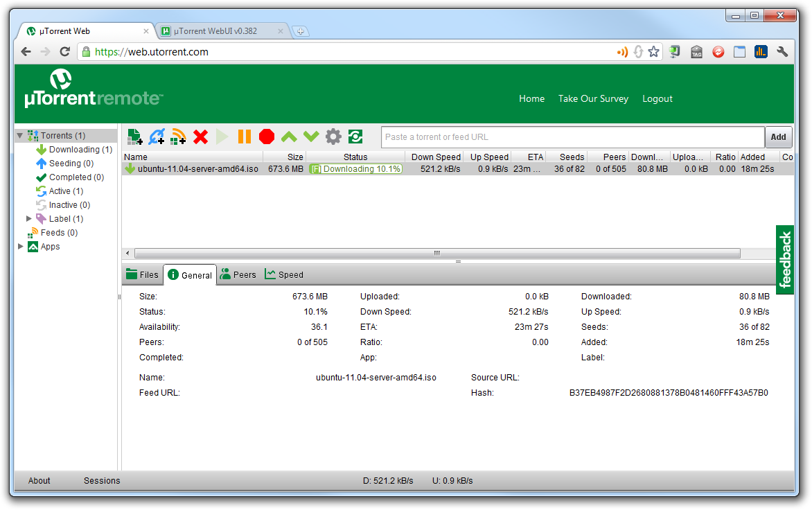Image resolution: width=812 pixels, height=510 pixels.
Task: Open the Take Our Survey link
Action: (593, 99)
